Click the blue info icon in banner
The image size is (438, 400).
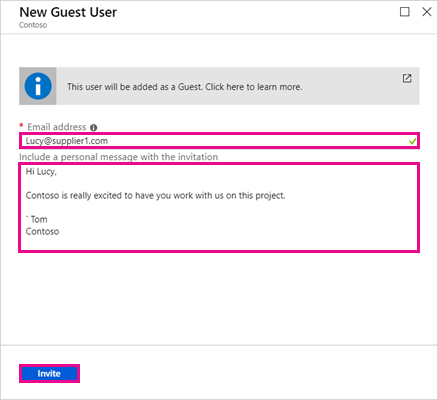38,86
